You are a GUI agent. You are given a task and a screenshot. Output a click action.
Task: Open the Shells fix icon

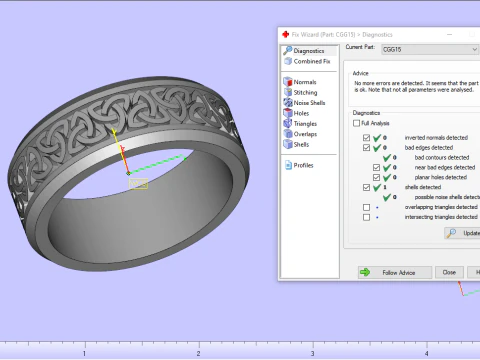click(x=288, y=144)
